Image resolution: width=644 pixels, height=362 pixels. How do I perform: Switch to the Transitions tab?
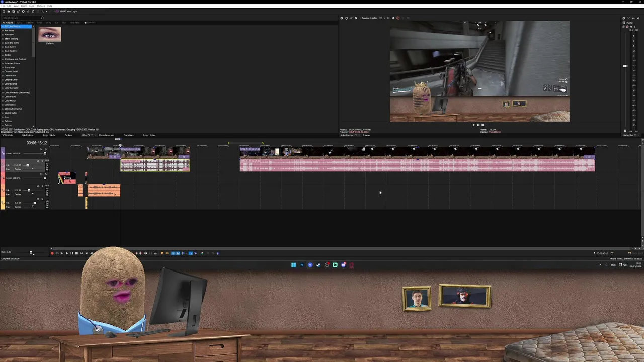pos(128,135)
